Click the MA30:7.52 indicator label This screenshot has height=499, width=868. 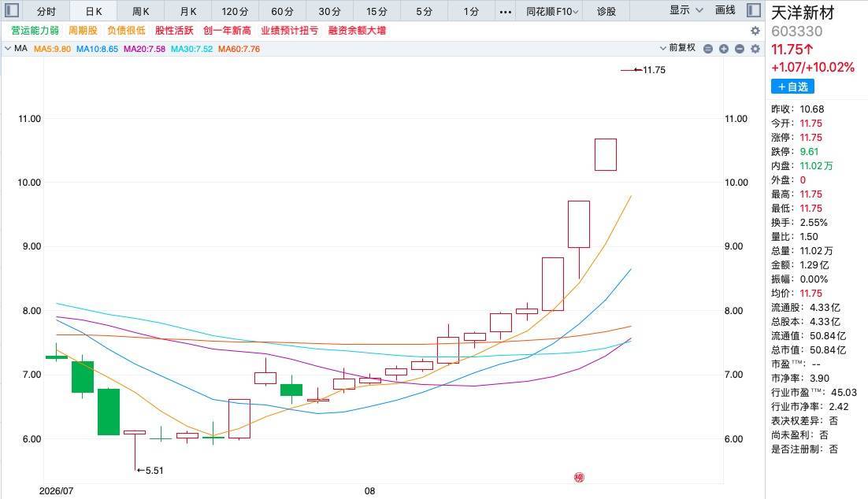(191, 49)
